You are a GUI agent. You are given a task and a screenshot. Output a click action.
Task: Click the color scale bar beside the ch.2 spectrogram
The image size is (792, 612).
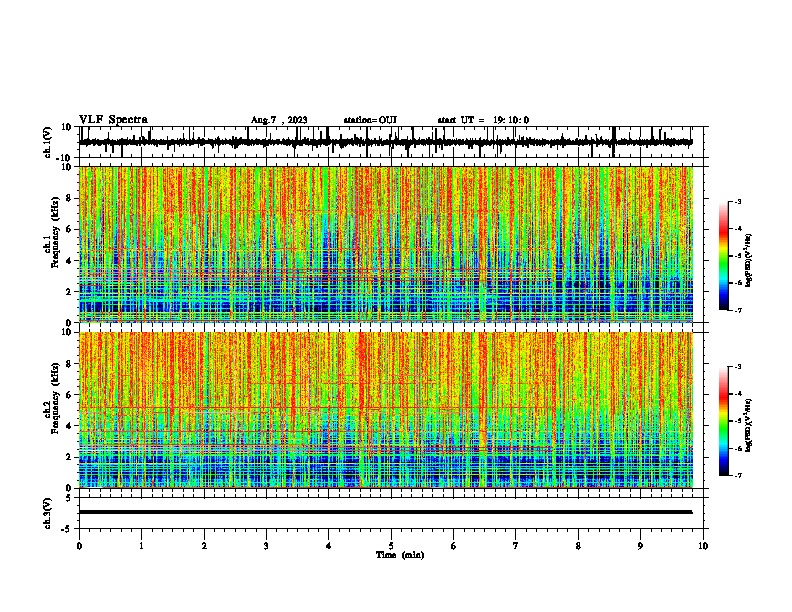tap(724, 421)
